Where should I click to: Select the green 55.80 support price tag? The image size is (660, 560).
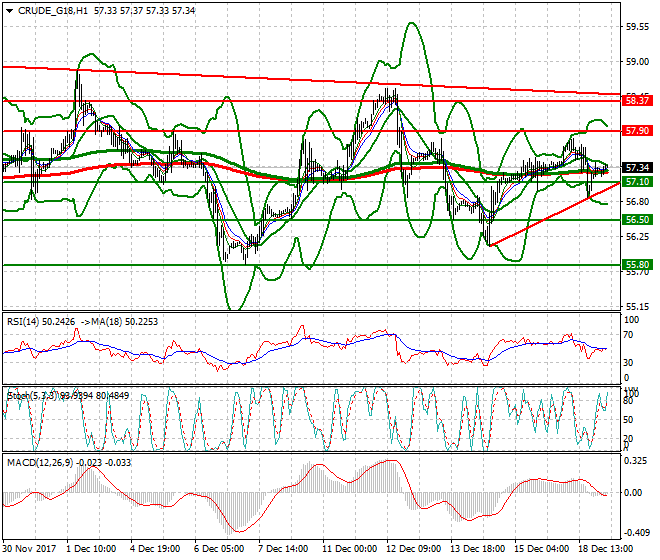coord(637,265)
